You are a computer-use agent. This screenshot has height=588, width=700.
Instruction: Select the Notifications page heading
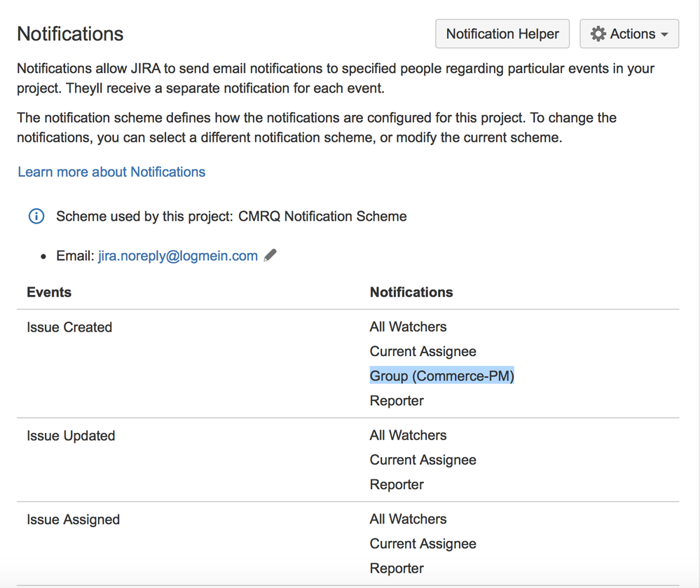(70, 34)
